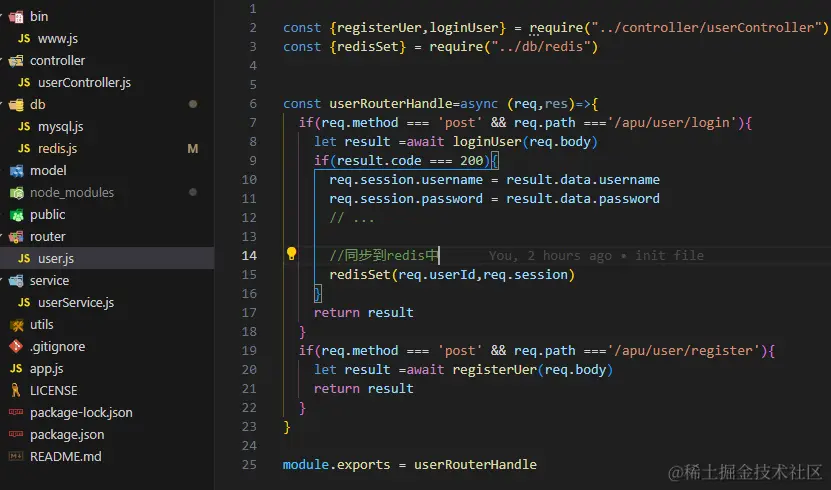Open .gitignore file
831x490 pixels.
[x=57, y=346]
